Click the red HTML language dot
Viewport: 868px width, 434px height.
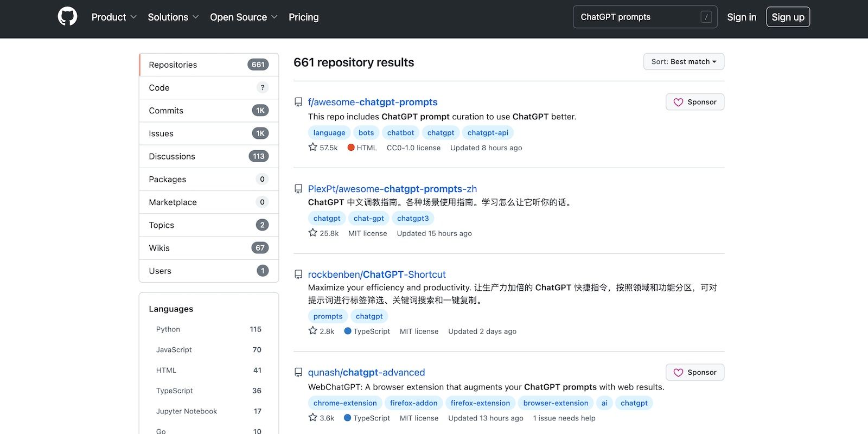pos(351,148)
